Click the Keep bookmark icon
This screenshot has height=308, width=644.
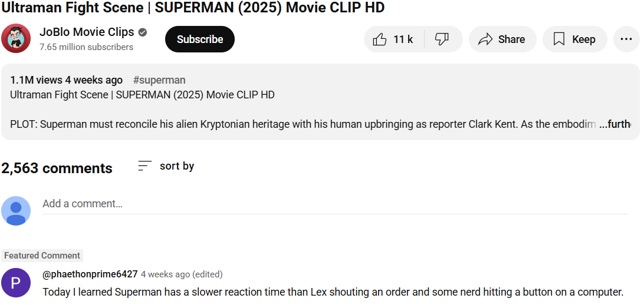click(559, 39)
